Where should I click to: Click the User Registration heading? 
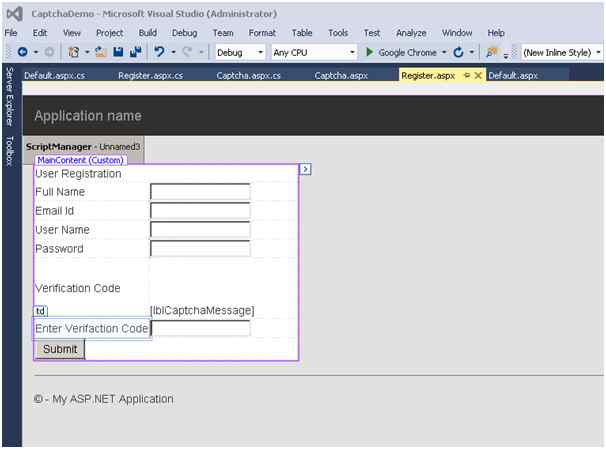tap(78, 173)
